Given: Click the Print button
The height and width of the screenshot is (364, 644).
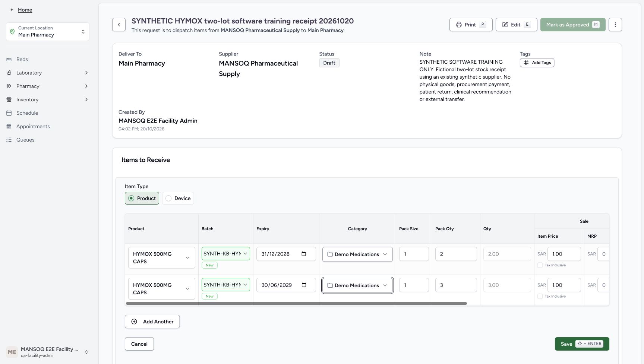Looking at the screenshot, I should pyautogui.click(x=471, y=25).
